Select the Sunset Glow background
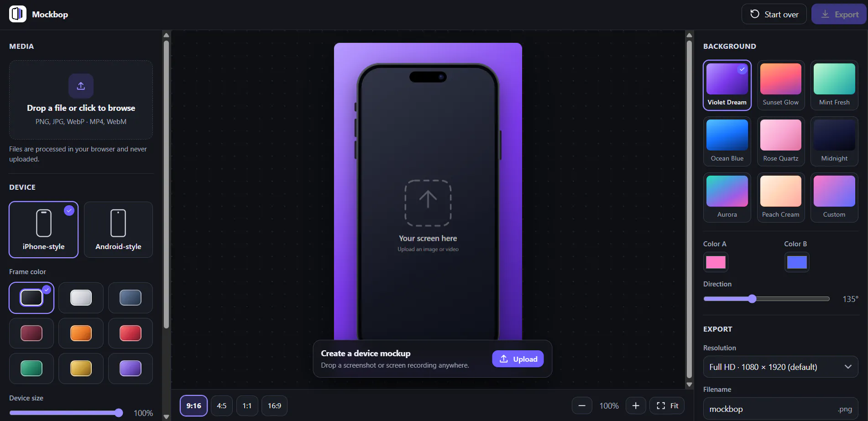Viewport: 868px width, 421px height. coord(781,85)
